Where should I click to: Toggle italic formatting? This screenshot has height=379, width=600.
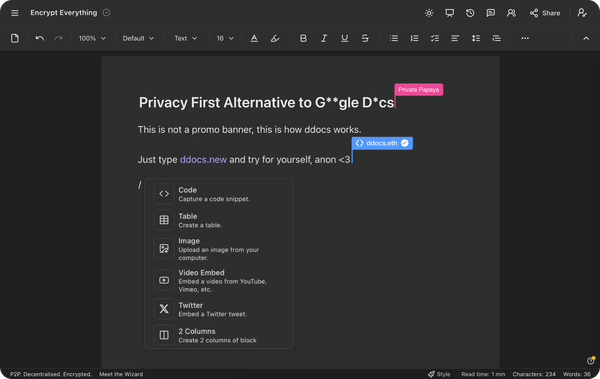(x=324, y=38)
